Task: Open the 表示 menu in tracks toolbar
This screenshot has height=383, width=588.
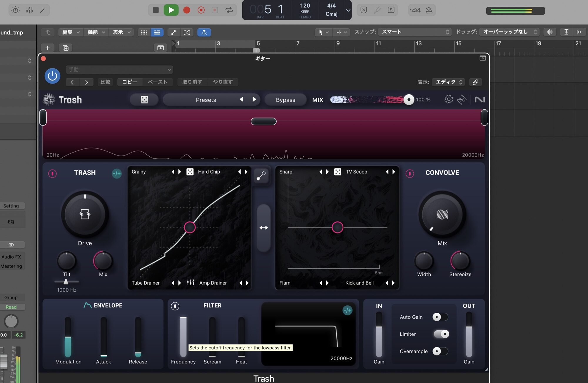Action: click(121, 32)
